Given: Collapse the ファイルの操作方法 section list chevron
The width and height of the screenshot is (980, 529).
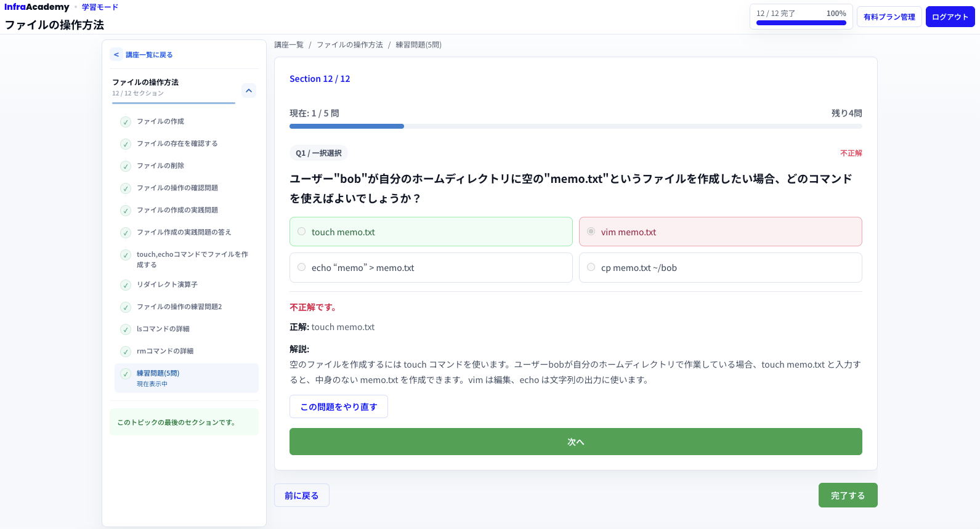Looking at the screenshot, I should click(x=249, y=91).
